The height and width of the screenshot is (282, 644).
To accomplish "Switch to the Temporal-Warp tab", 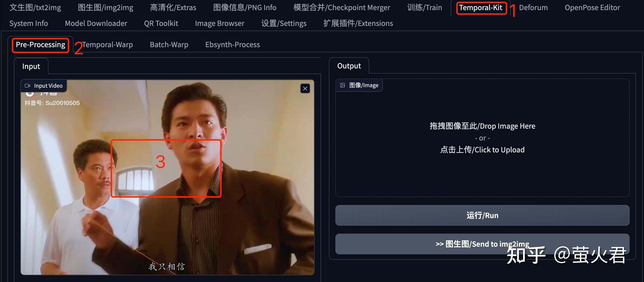I will point(107,44).
